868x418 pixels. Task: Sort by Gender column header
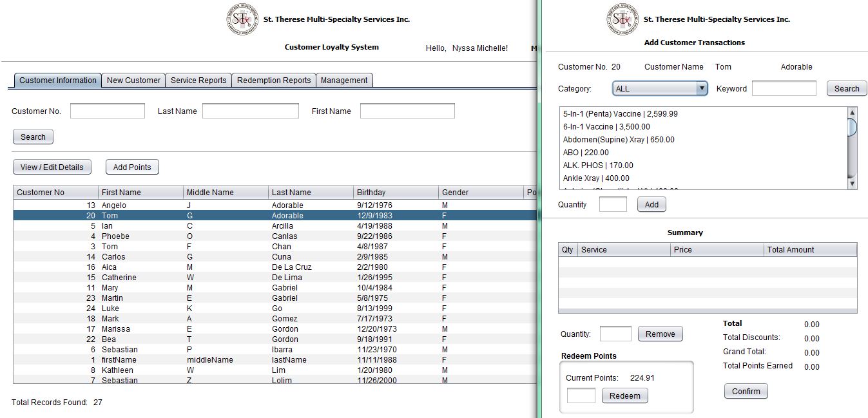coord(481,192)
